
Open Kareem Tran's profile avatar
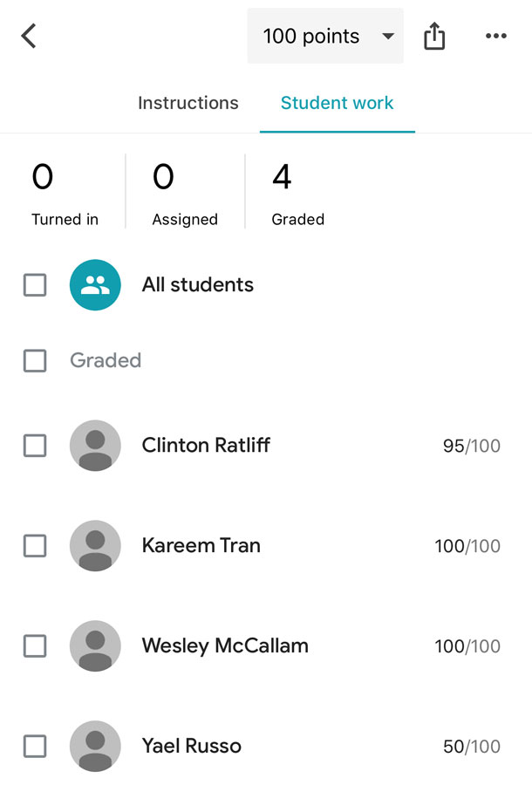coord(94,545)
